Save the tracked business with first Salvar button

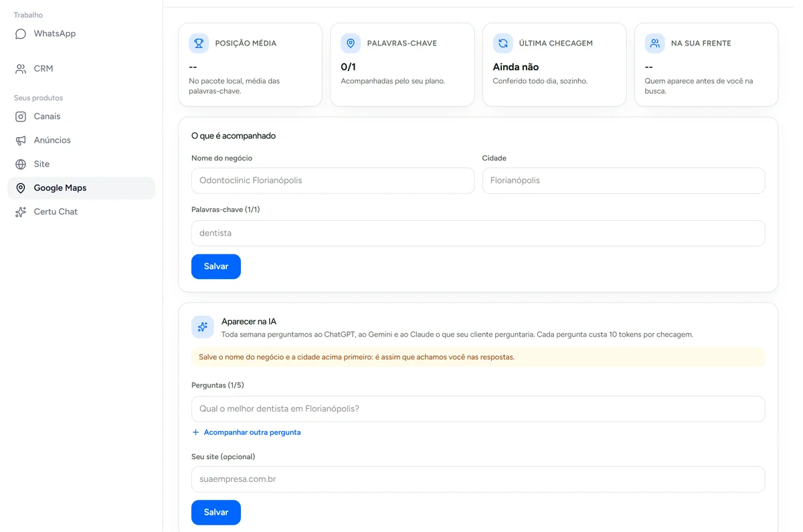pyautogui.click(x=216, y=266)
